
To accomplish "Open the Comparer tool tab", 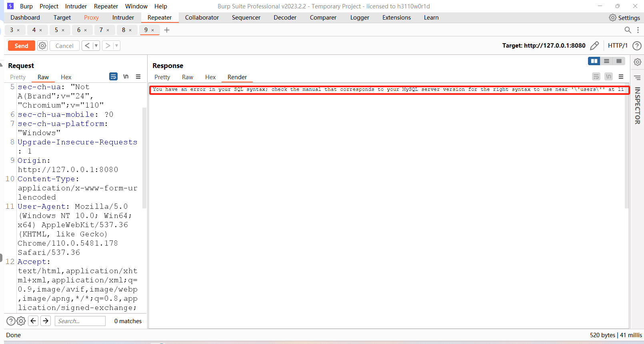I will point(323,18).
